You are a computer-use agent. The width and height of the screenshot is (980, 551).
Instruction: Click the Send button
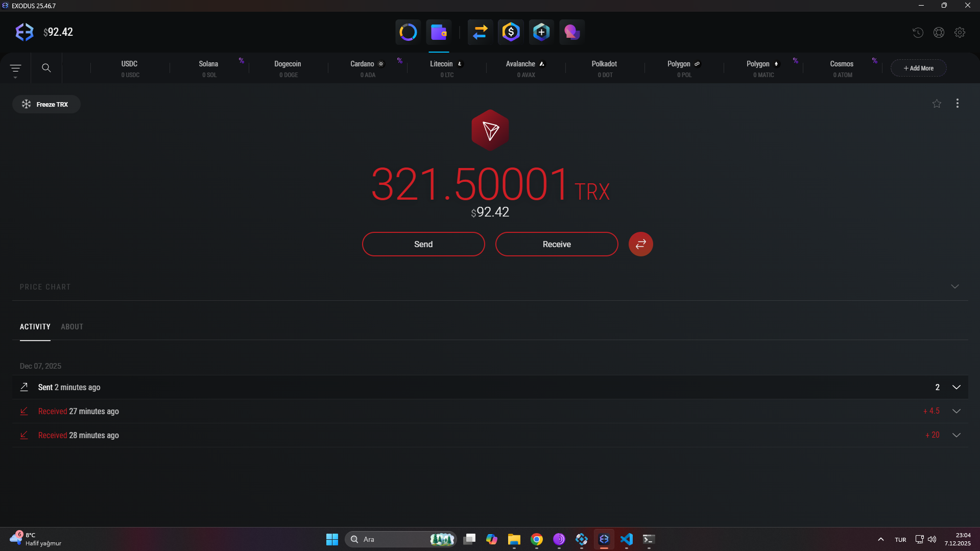pos(423,244)
